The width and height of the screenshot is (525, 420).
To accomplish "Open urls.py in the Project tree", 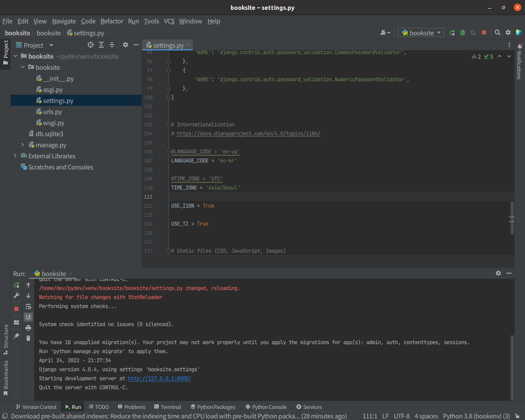I will 52,112.
